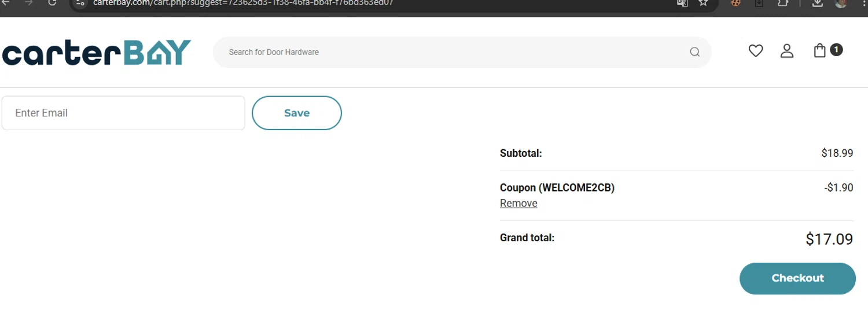
Task: Select the Grand total amount $17.09
Action: point(829,239)
